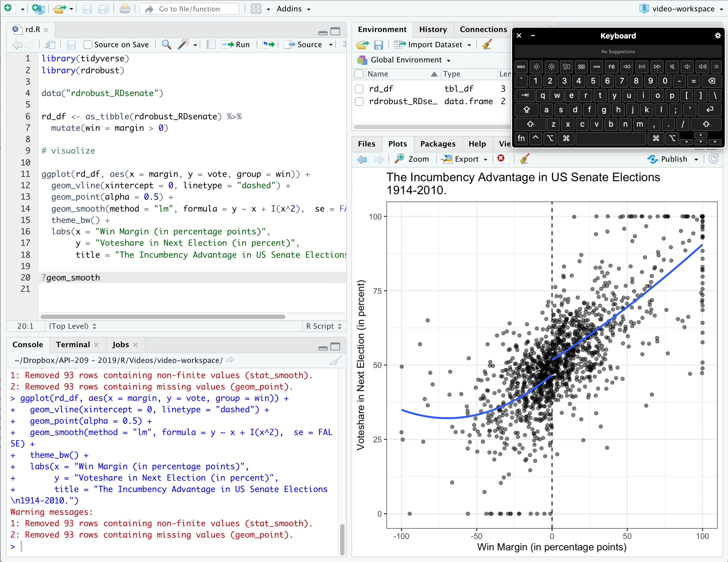
Task: Check the rdrobust_RDsenate object checkbox
Action: pos(359,101)
